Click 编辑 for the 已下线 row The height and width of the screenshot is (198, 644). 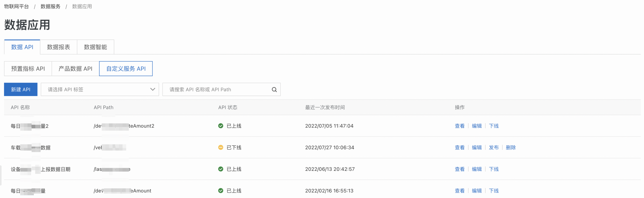point(477,147)
